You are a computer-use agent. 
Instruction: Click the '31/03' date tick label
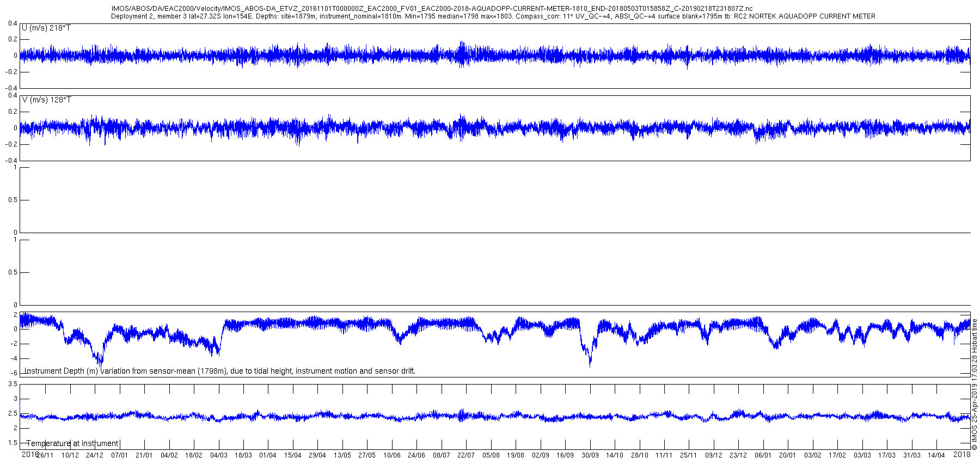(912, 455)
